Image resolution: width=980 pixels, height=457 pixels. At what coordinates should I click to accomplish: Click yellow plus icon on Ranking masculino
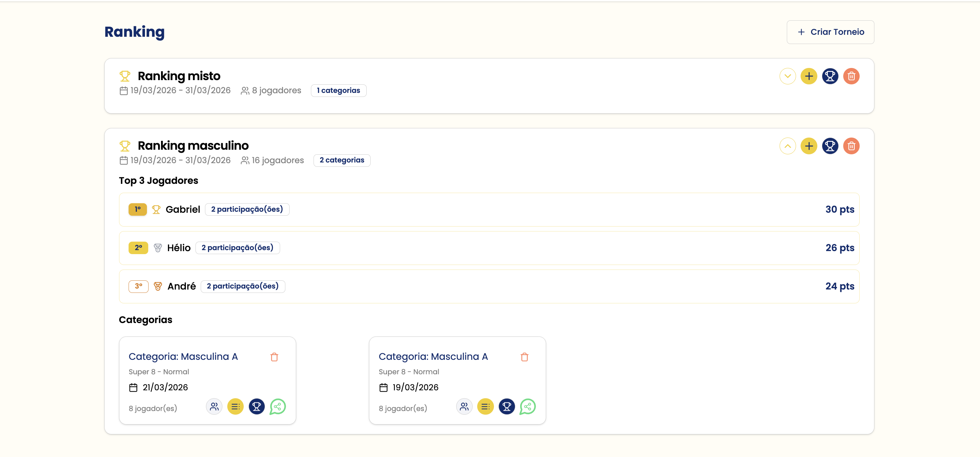[809, 146]
